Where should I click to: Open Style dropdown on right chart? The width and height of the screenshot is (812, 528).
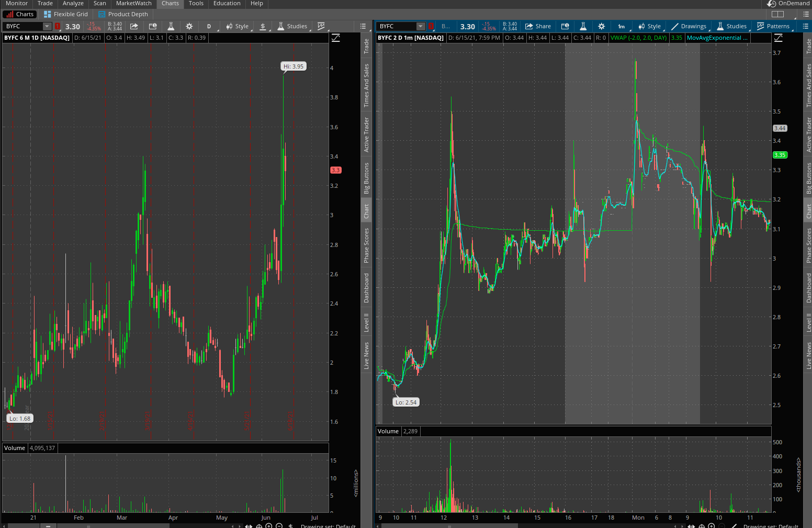(649, 26)
